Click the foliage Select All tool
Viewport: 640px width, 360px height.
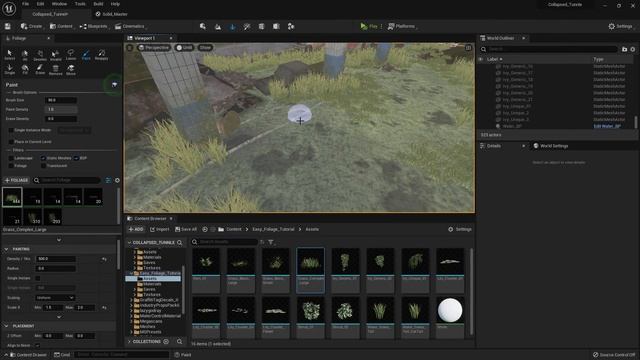coord(25,55)
